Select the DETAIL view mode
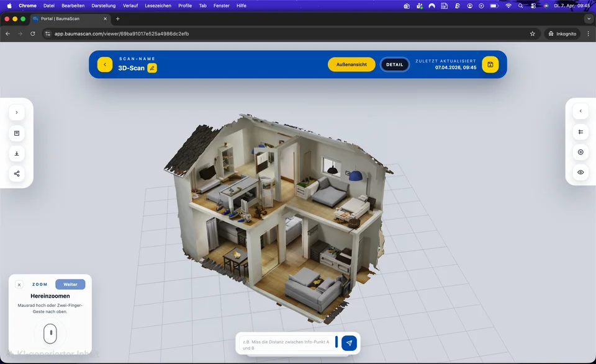The width and height of the screenshot is (596, 364). coord(395,64)
